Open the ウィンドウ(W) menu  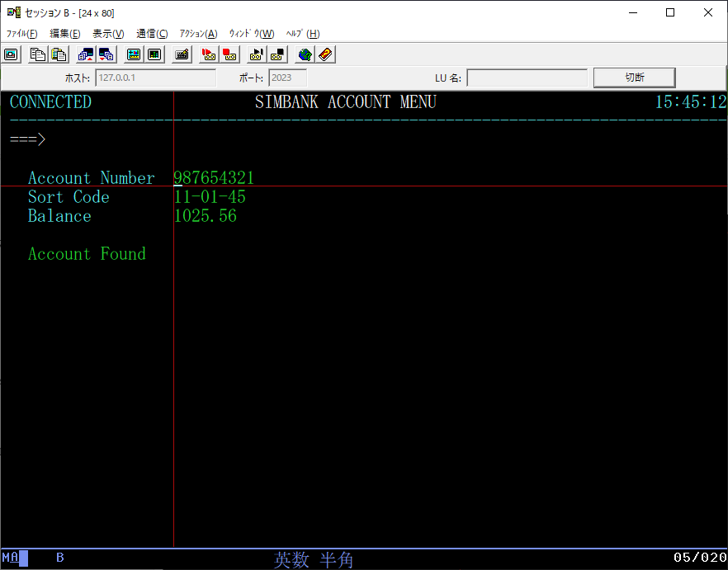pyautogui.click(x=252, y=34)
